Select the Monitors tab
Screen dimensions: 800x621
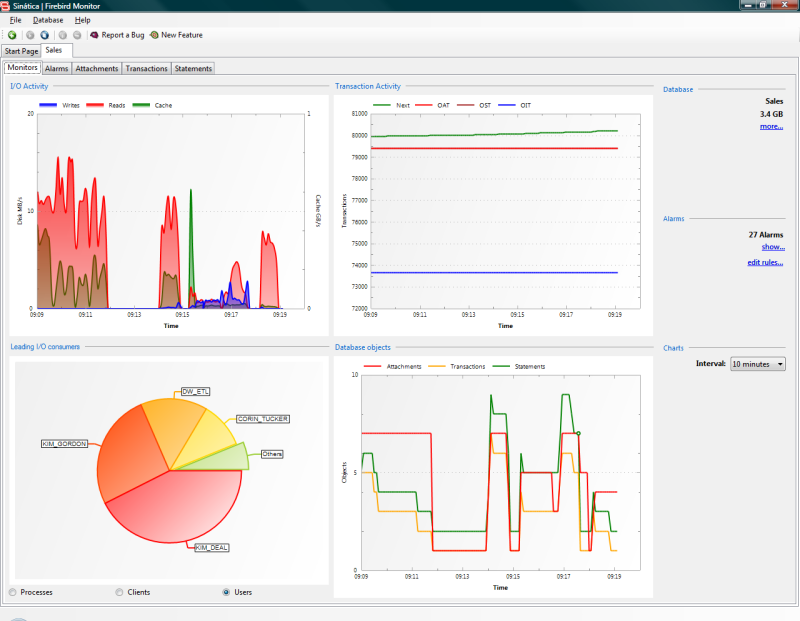tap(22, 67)
